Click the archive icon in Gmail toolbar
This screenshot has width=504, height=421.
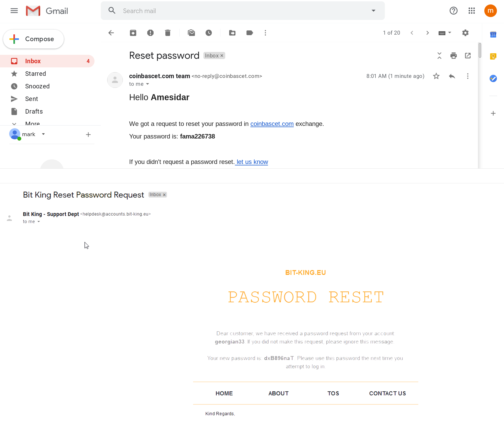point(133,33)
